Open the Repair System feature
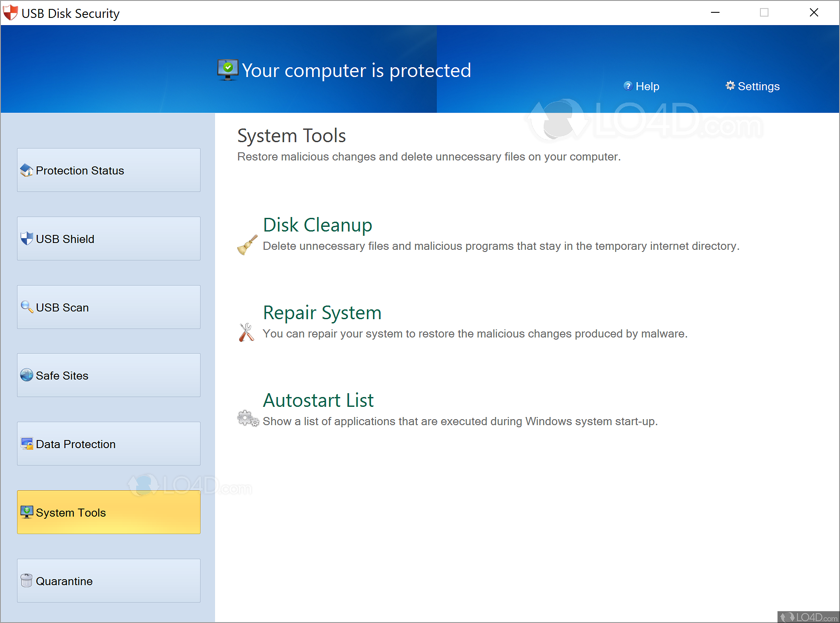This screenshot has width=840, height=623. pyautogui.click(x=322, y=312)
